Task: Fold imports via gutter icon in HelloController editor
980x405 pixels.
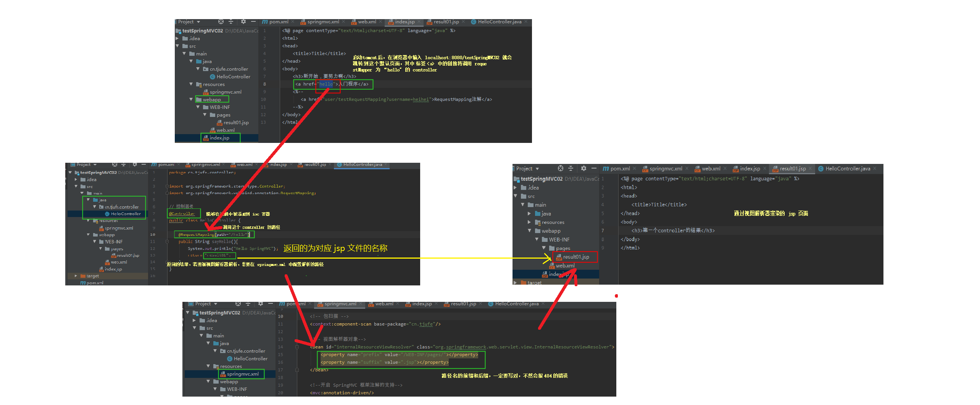Action: point(167,186)
